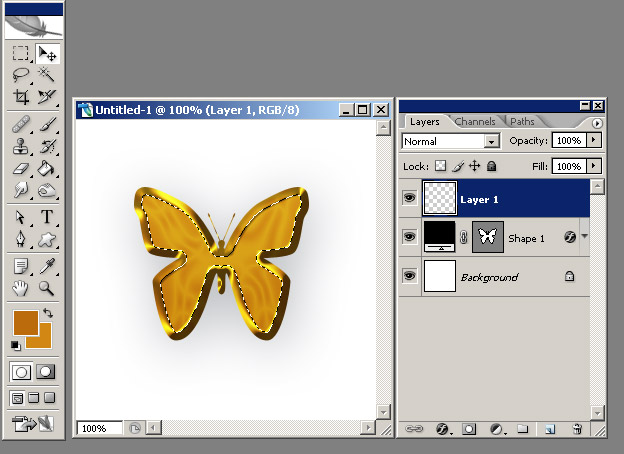Reset to default black and white colors

(16, 346)
